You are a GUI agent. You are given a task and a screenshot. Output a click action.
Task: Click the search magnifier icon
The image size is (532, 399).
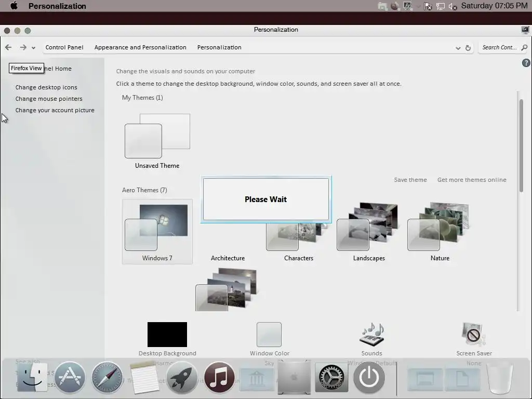pyautogui.click(x=524, y=47)
